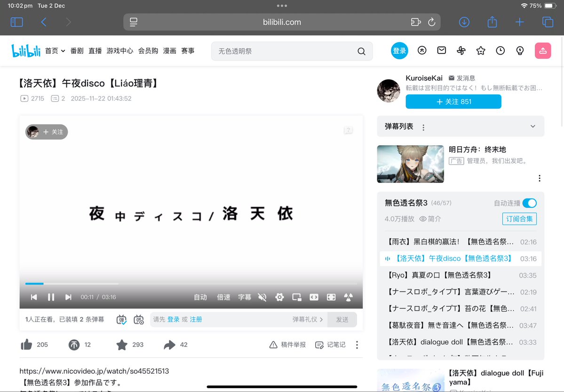This screenshot has height=392, width=564.
Task: Select 番剧 in the navigation bar
Action: [x=77, y=51]
